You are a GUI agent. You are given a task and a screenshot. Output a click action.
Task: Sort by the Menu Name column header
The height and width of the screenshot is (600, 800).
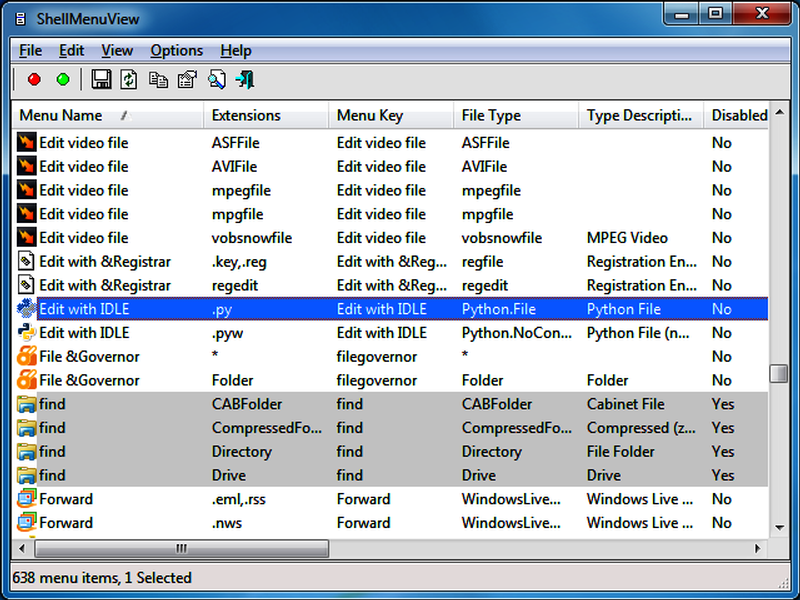[61, 115]
